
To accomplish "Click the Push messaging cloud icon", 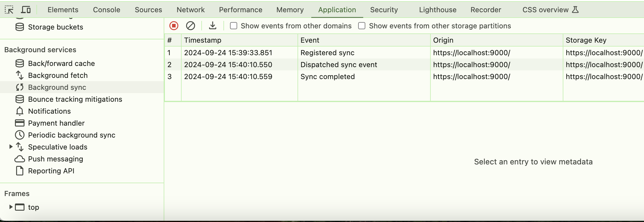I will pos(20,159).
